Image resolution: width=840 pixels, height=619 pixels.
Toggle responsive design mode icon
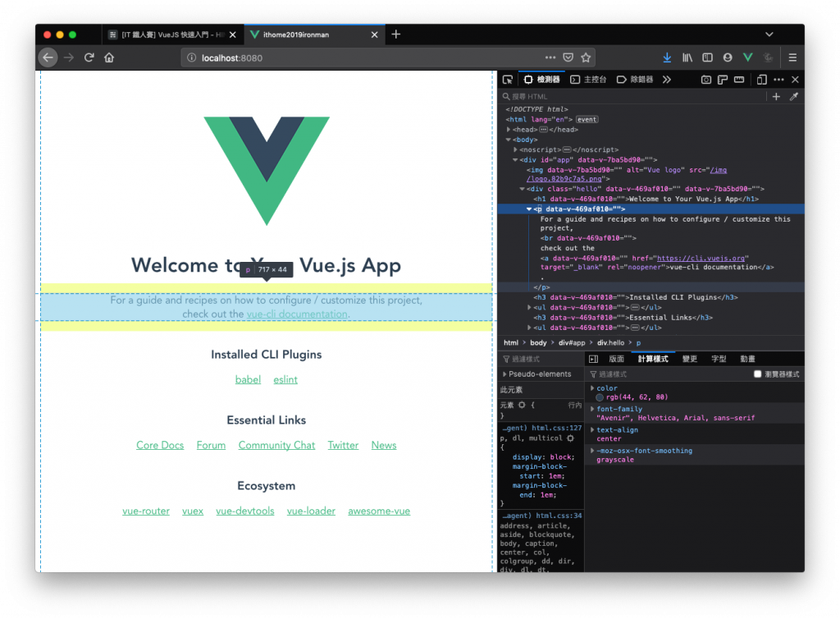point(762,80)
